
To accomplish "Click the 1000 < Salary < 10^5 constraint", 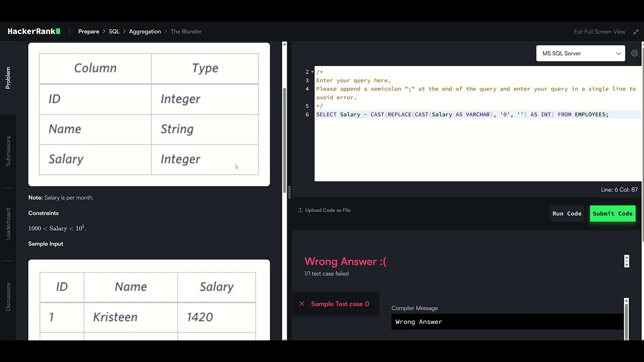I will 57,228.
